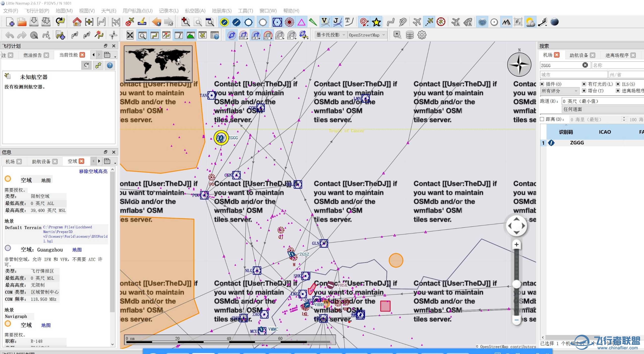
Task: Open 地图(M) menu
Action: point(64,11)
